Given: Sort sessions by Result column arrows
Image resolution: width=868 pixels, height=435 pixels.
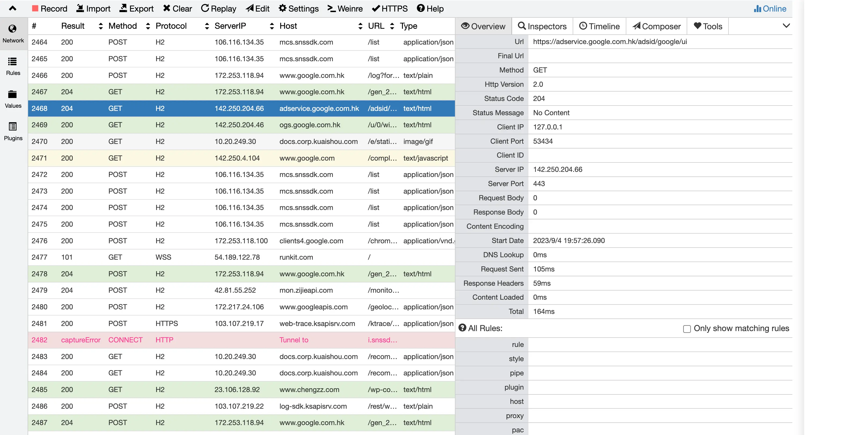Looking at the screenshot, I should [x=100, y=26].
